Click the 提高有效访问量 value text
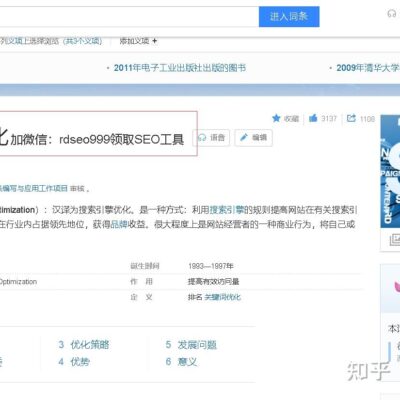The width and height of the screenshot is (400, 400). (213, 282)
